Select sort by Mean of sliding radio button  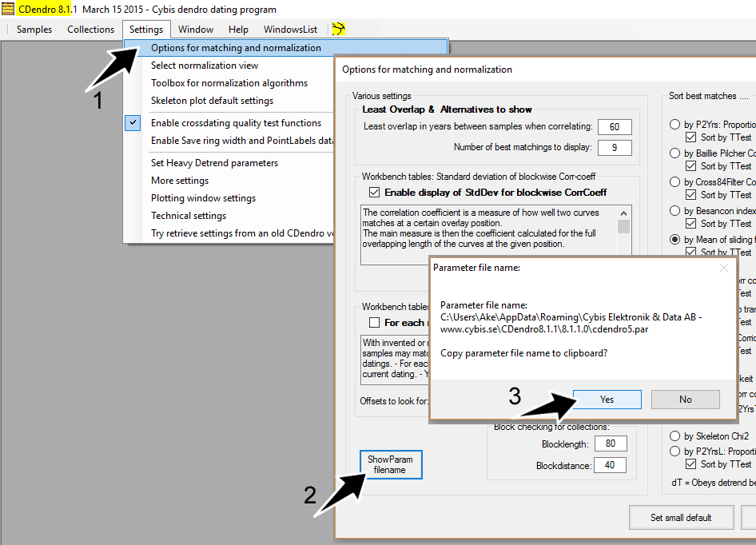click(675, 240)
